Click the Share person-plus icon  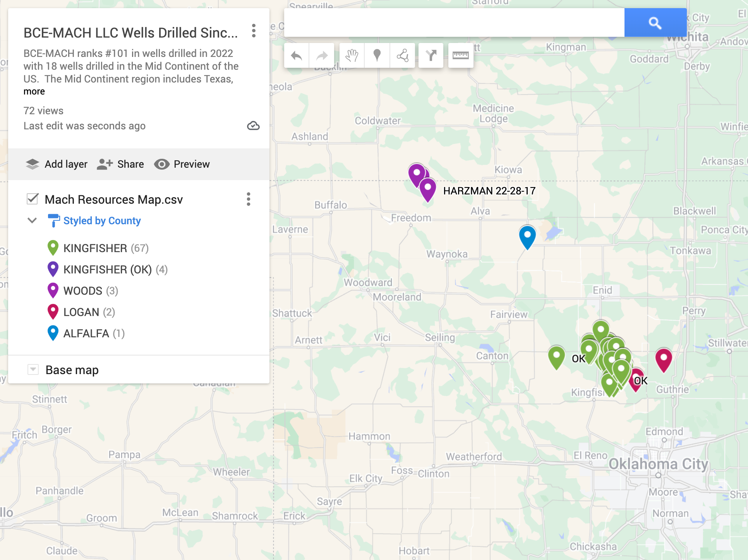[105, 164]
